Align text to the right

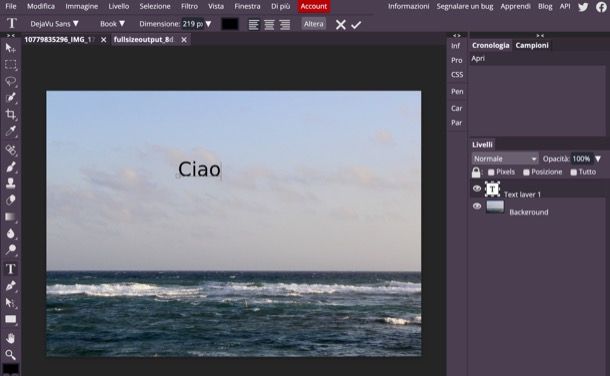click(285, 24)
